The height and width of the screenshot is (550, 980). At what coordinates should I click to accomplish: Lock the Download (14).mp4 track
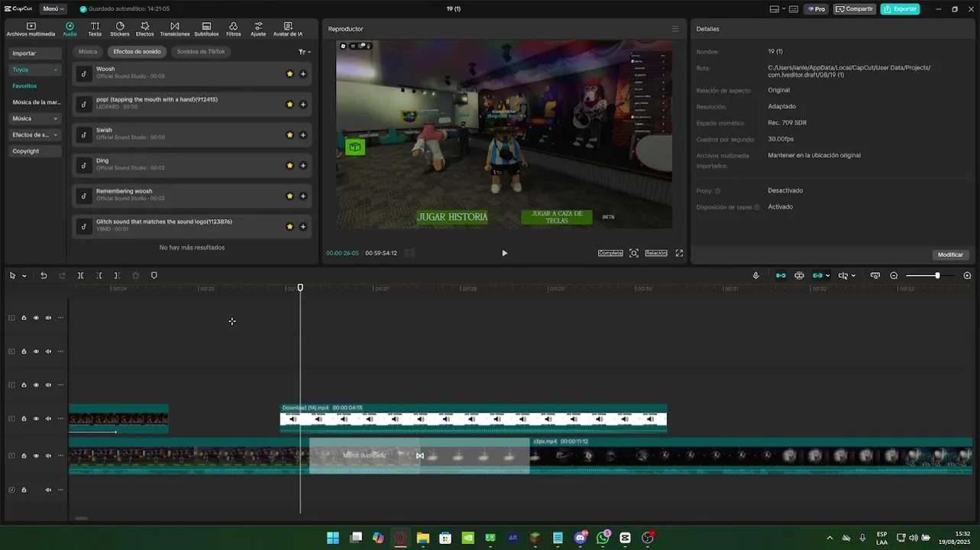pyautogui.click(x=24, y=419)
